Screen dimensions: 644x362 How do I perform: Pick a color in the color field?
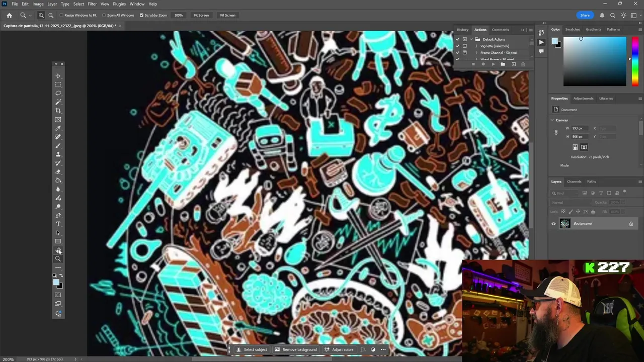(595, 61)
